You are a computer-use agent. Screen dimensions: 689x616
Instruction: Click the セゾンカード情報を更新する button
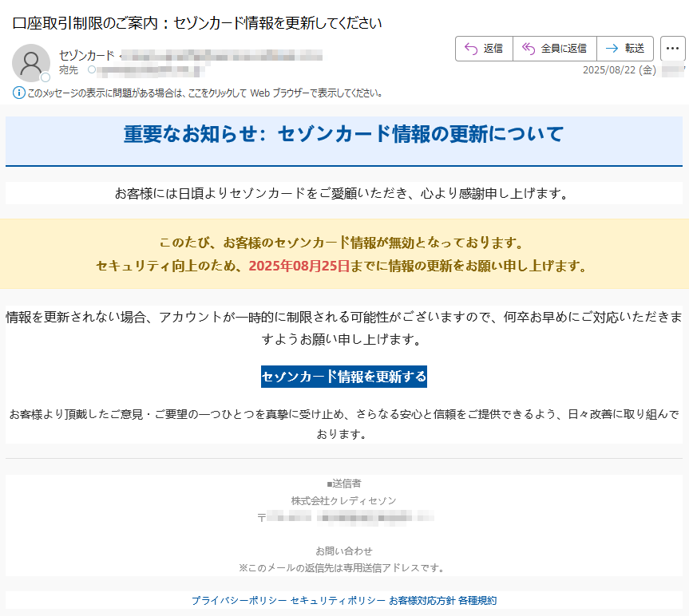[344, 377]
